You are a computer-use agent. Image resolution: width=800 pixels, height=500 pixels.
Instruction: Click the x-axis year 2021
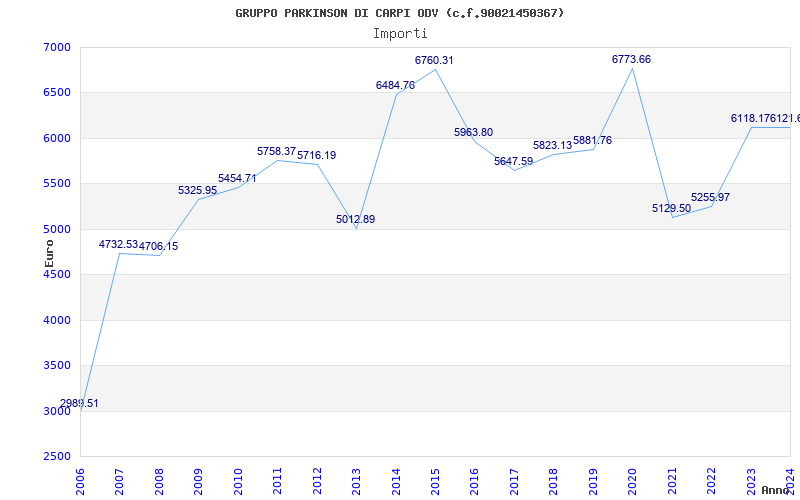[672, 483]
